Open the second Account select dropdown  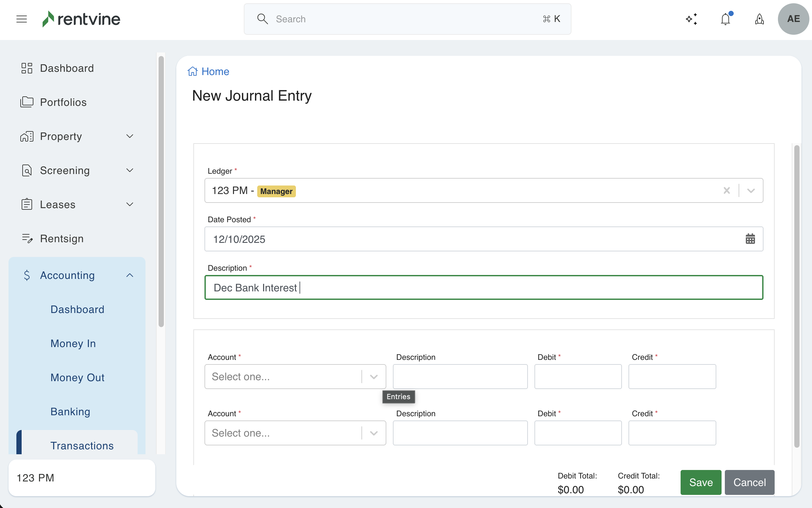[295, 433]
